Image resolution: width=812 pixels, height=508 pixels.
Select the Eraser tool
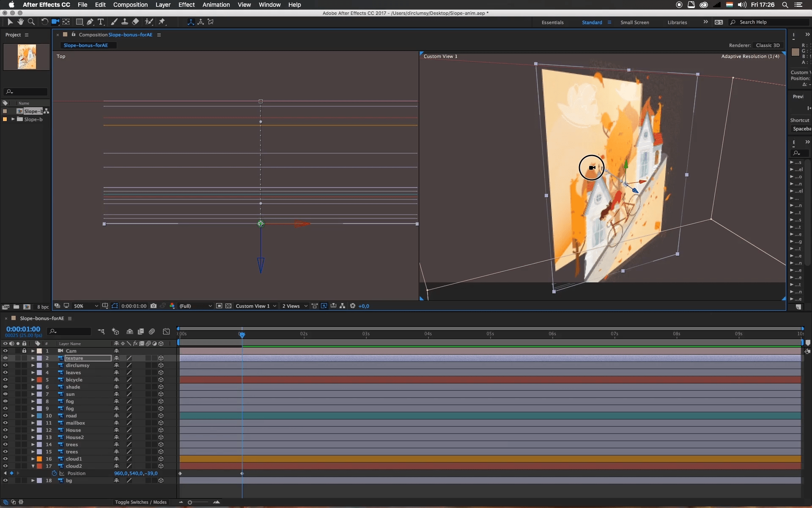(135, 22)
